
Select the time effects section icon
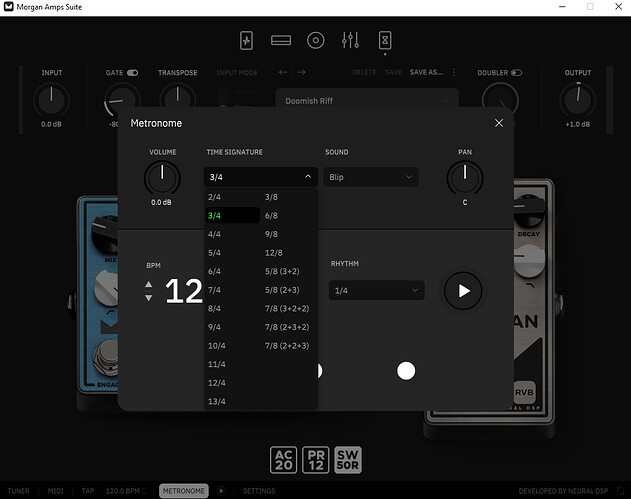[x=385, y=41]
